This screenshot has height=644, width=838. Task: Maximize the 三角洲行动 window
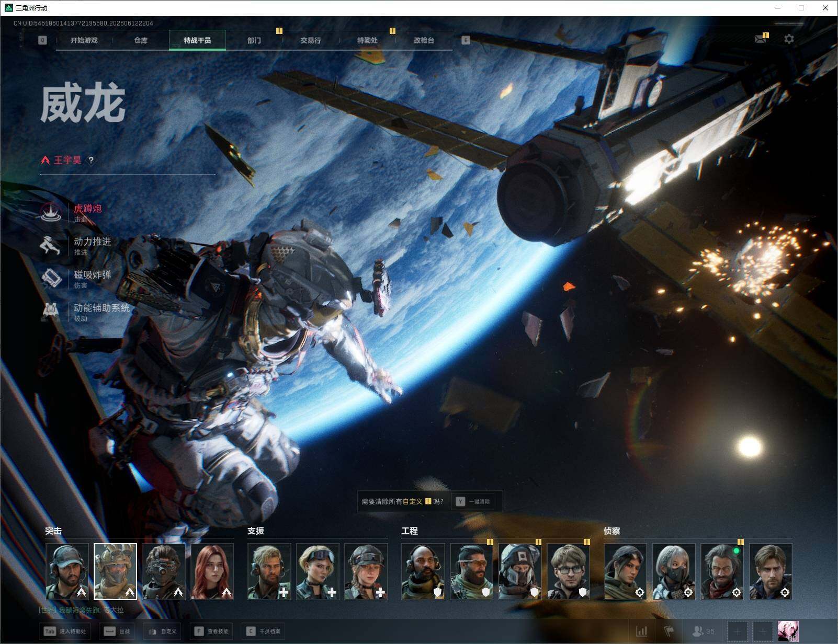(801, 8)
